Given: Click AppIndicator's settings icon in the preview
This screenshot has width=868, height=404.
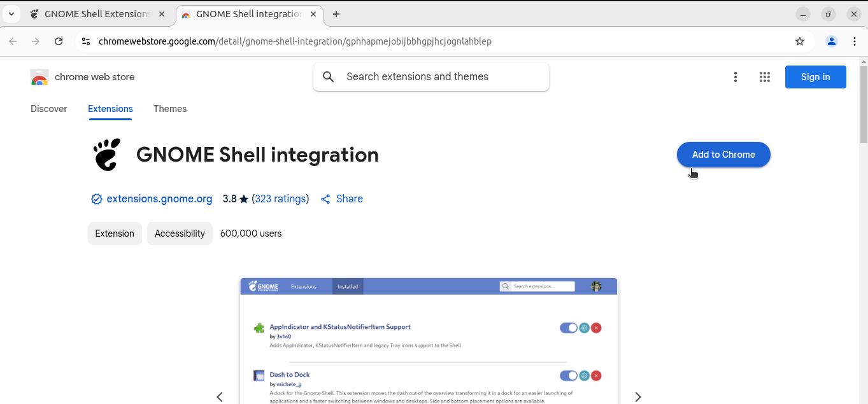Looking at the screenshot, I should tap(584, 328).
